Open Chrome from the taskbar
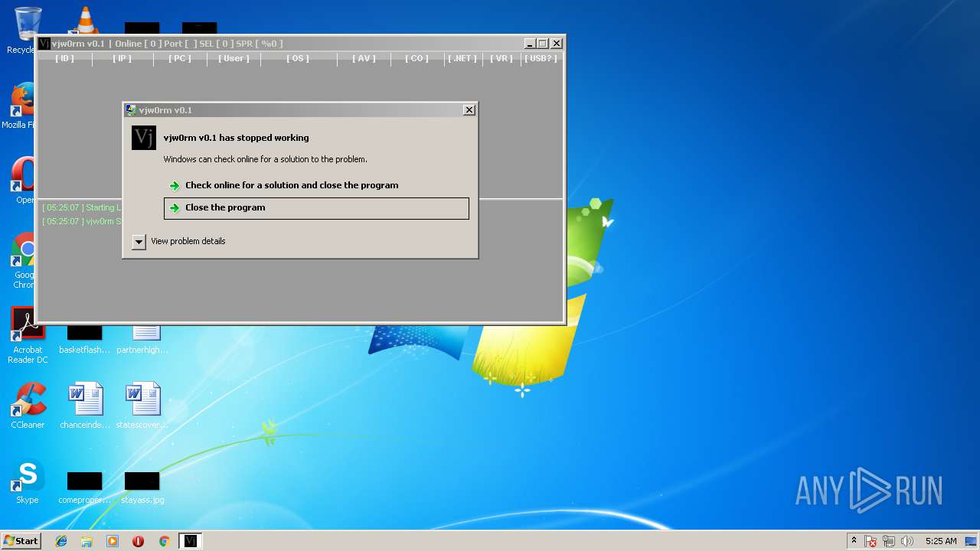The width and height of the screenshot is (980, 551). pyautogui.click(x=164, y=541)
